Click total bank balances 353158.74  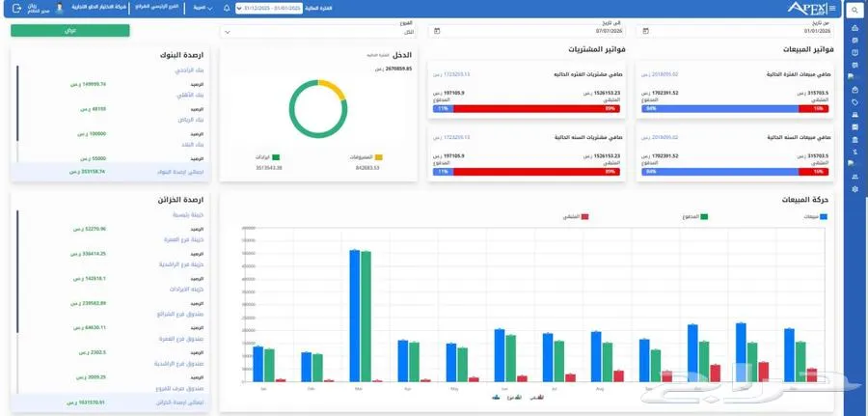88,172
